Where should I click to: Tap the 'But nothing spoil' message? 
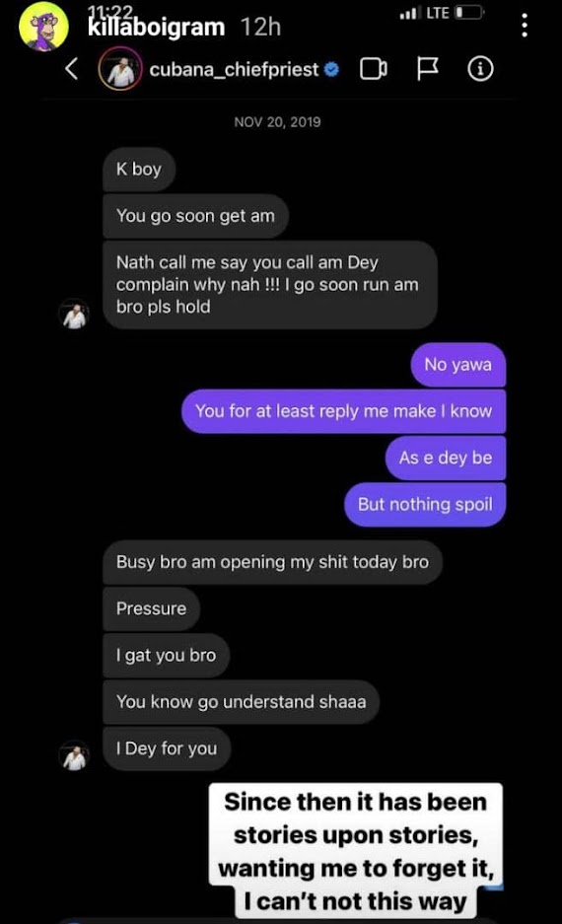(x=425, y=505)
